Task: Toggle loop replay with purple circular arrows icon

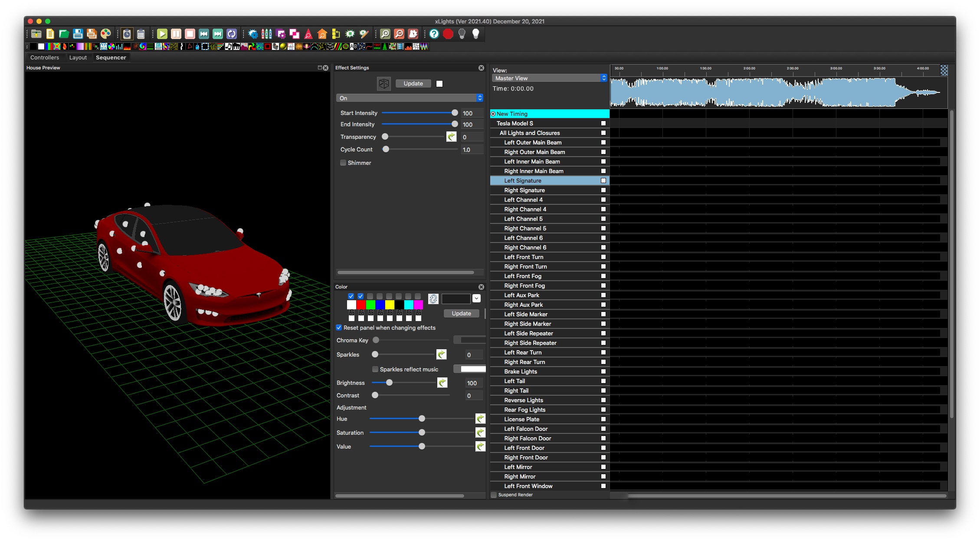Action: coord(232,34)
